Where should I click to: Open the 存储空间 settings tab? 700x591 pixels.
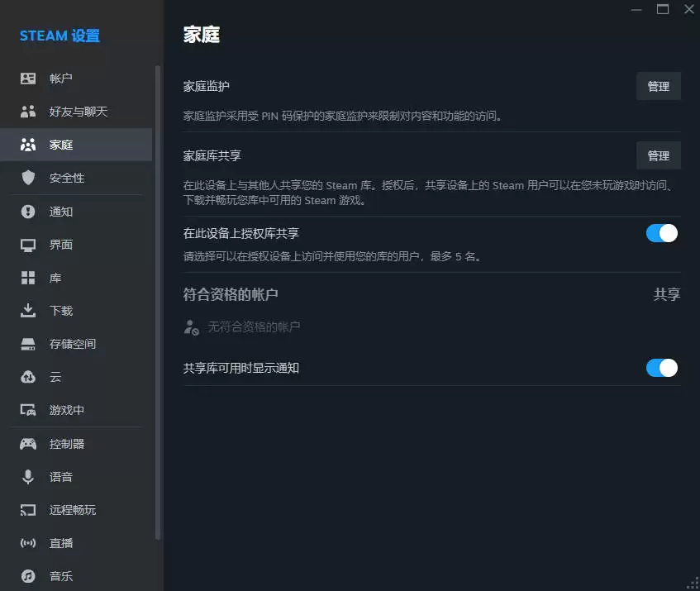click(73, 344)
